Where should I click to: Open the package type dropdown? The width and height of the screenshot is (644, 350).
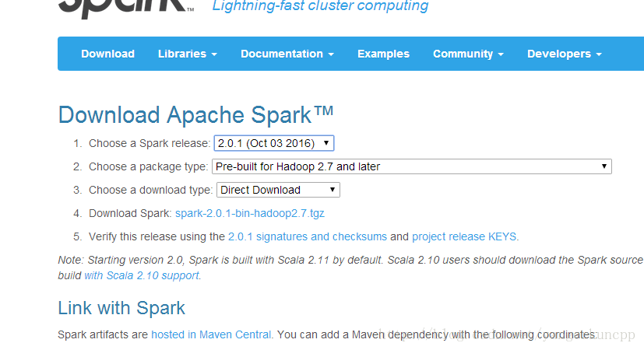pyautogui.click(x=411, y=166)
